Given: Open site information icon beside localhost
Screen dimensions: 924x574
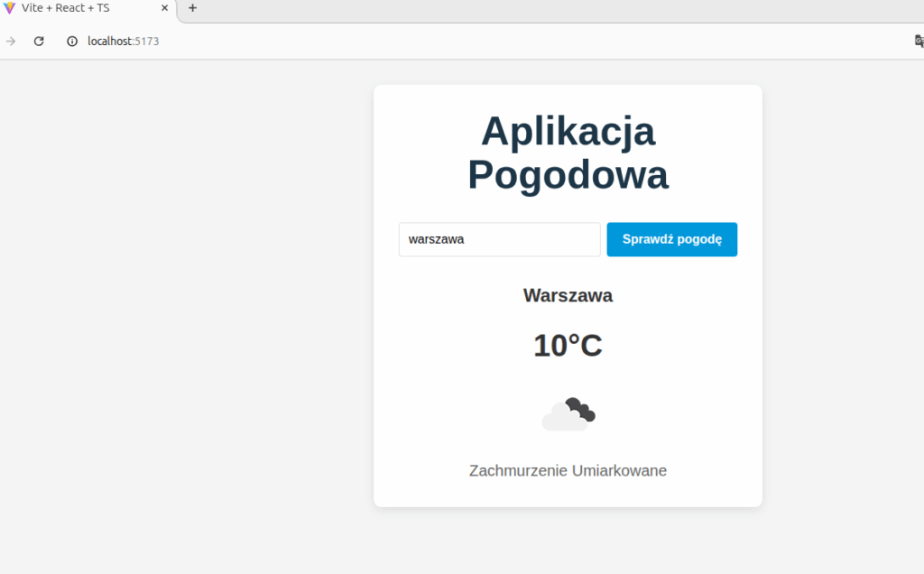Looking at the screenshot, I should (72, 42).
